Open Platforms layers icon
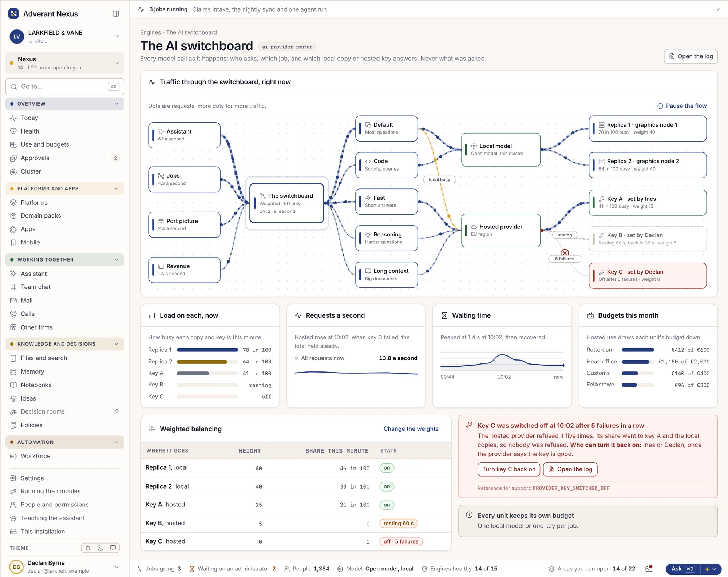The image size is (728, 577). (13, 203)
